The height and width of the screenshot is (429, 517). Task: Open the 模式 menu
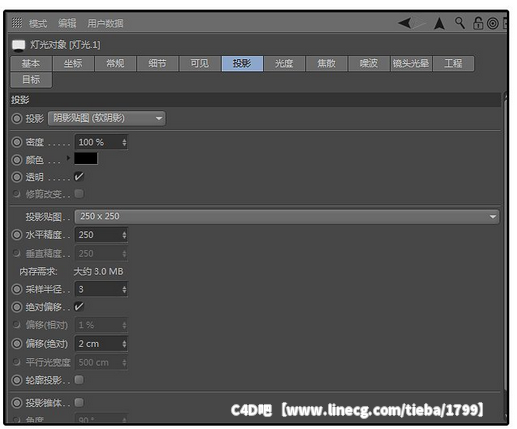click(x=38, y=23)
